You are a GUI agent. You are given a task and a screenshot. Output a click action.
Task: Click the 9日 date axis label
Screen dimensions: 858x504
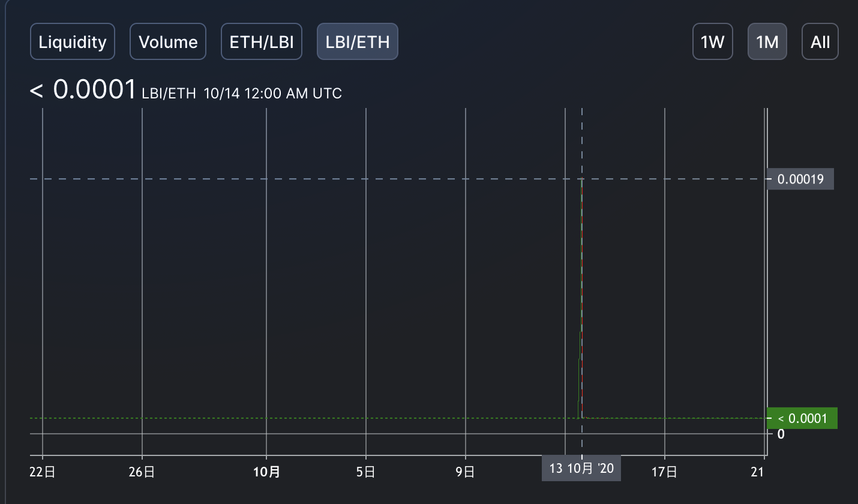[465, 472]
